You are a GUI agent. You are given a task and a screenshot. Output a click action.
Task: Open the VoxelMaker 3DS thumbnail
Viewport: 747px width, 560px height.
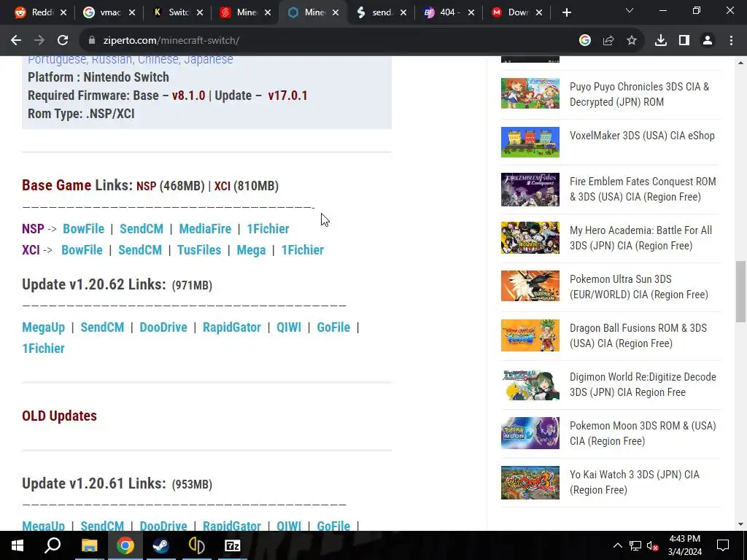[x=530, y=142]
